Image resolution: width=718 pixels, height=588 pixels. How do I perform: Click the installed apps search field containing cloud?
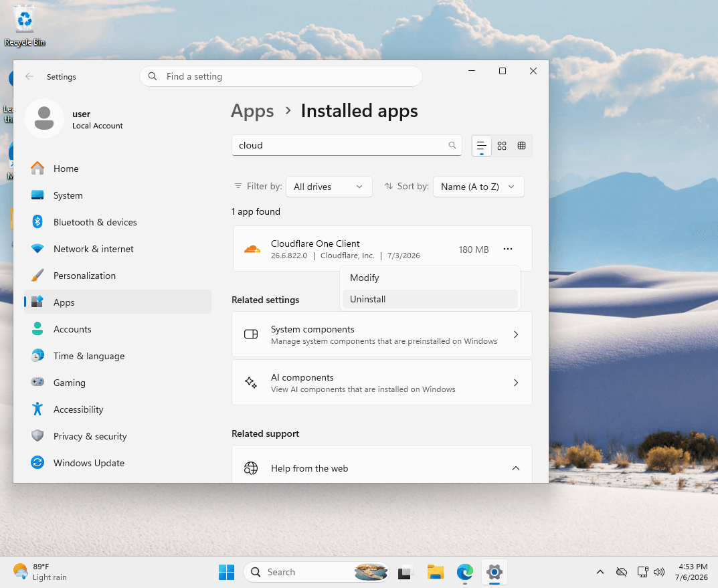tap(347, 145)
